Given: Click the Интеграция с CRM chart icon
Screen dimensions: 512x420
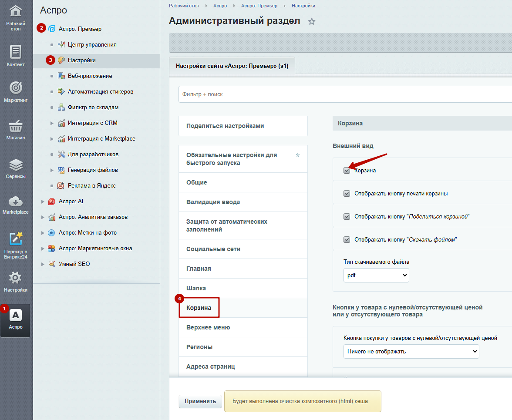Looking at the screenshot, I should [x=61, y=123].
